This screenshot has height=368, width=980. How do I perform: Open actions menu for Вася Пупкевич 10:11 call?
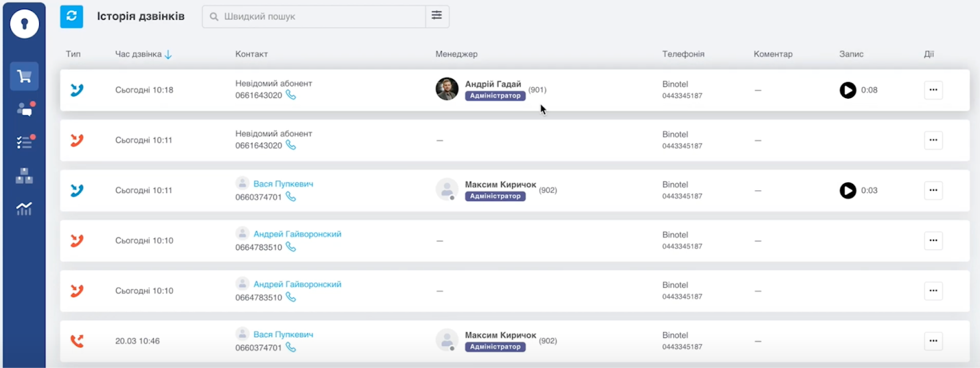coord(933,191)
